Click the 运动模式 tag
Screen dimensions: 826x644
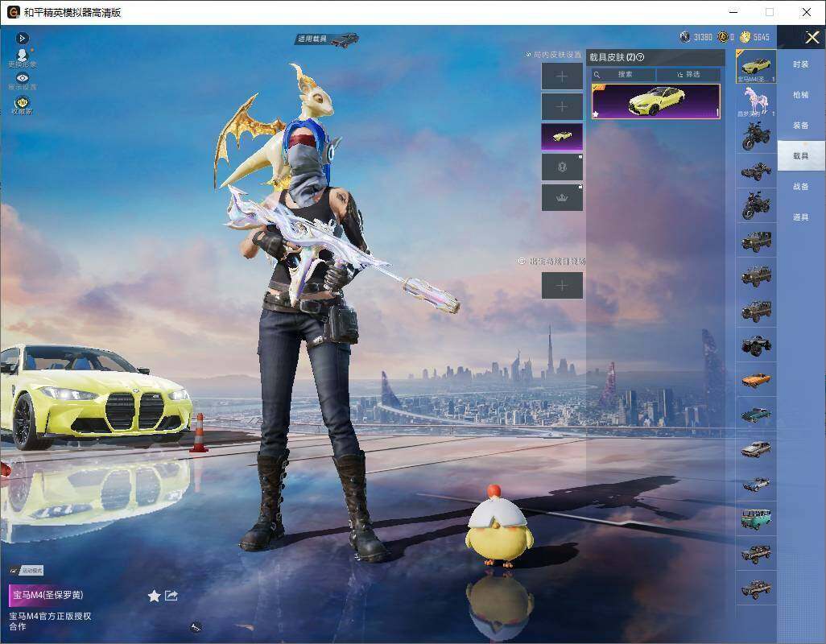(x=27, y=570)
